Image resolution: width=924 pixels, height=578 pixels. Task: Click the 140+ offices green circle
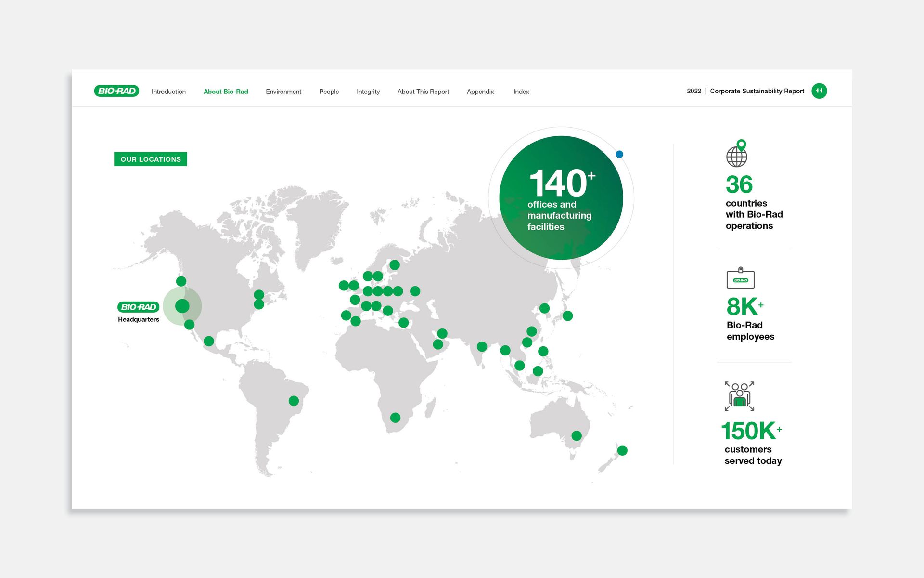[x=561, y=197]
